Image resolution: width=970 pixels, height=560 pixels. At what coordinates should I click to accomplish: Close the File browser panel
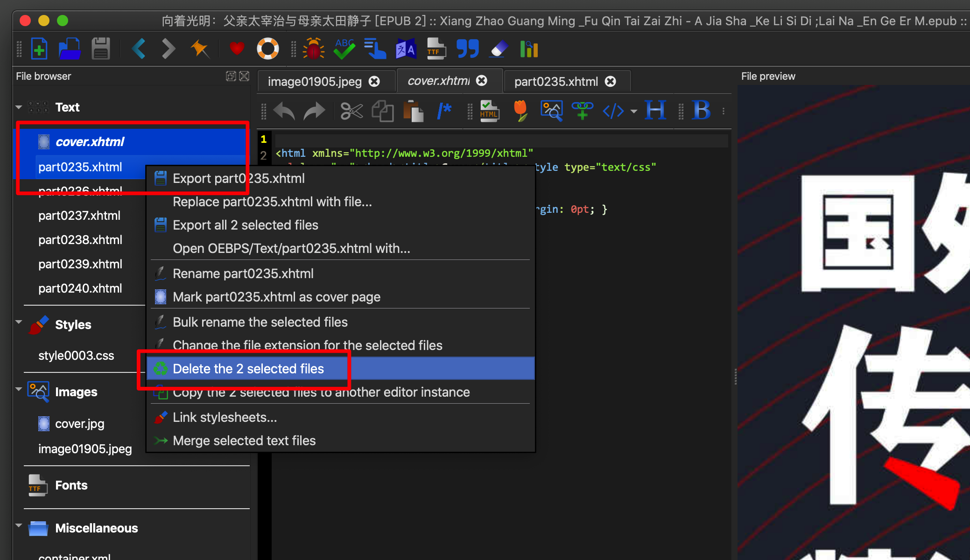[x=244, y=76]
